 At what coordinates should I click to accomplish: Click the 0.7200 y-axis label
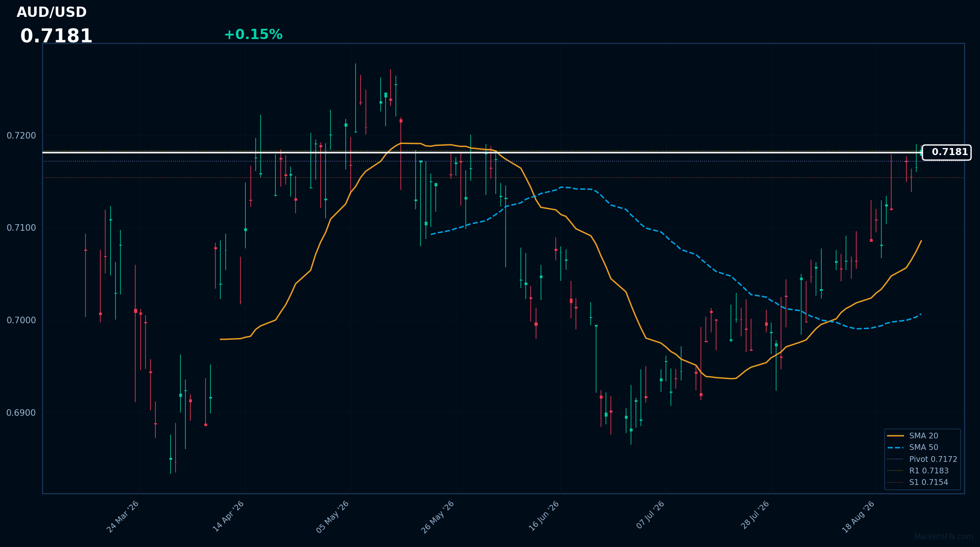point(21,135)
